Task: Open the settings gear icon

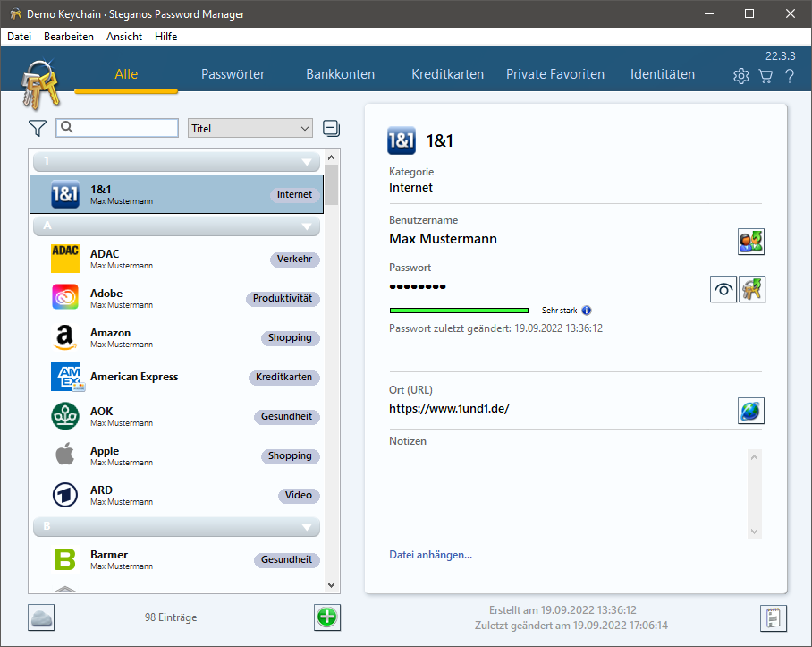Action: (741, 76)
